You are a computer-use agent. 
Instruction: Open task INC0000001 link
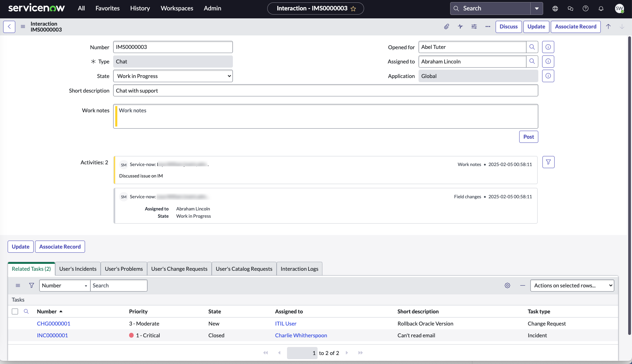[52, 336]
